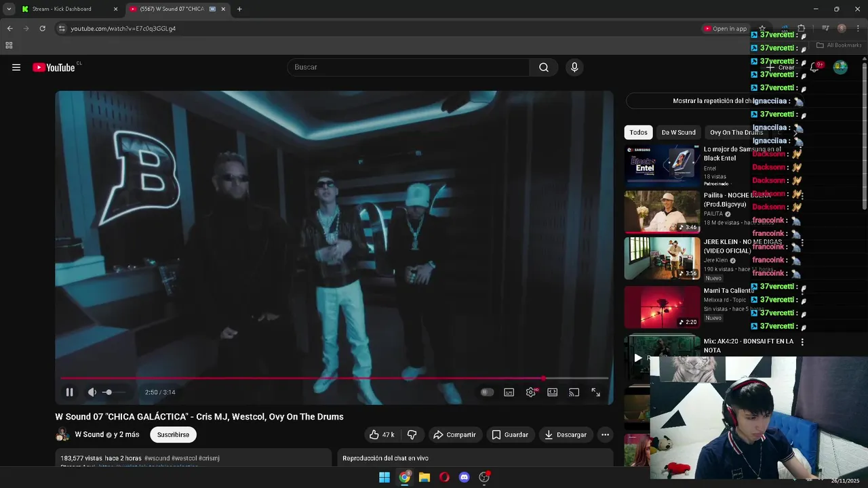868x488 pixels.
Task: Save video with Guardar button
Action: click(x=510, y=434)
